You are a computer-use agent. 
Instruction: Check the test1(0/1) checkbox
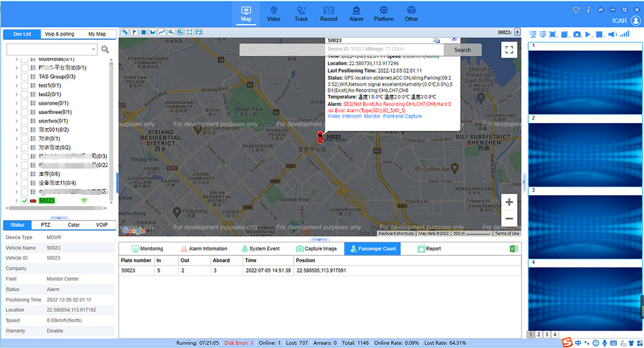[x=24, y=86]
